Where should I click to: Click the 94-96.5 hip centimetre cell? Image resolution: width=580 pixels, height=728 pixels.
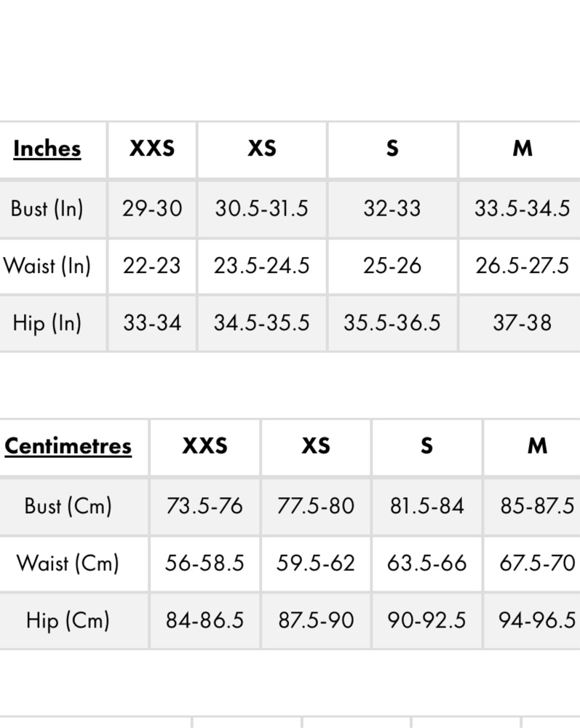pyautogui.click(x=537, y=620)
